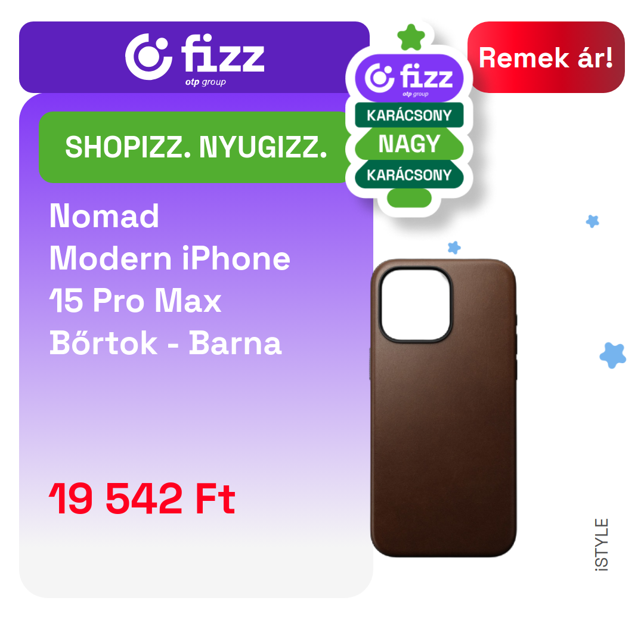Click the otp group text under fizz header
644x644 pixels.
click(205, 82)
